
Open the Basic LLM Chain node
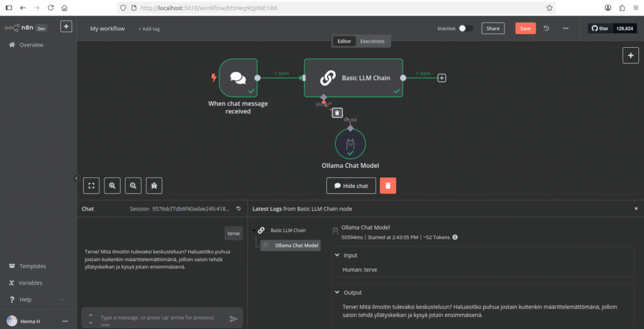coord(353,78)
